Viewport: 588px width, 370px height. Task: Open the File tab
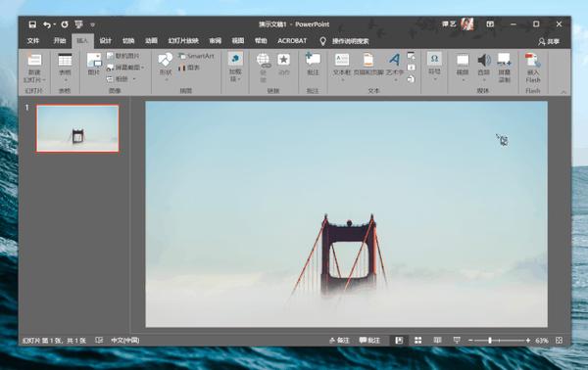click(x=33, y=41)
